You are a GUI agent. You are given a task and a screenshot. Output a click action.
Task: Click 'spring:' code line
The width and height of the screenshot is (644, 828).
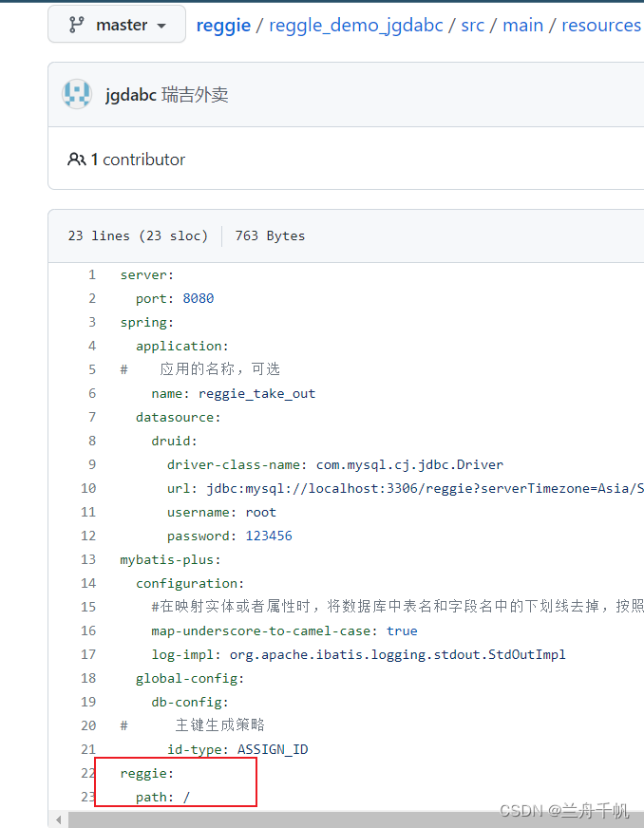click(x=147, y=322)
